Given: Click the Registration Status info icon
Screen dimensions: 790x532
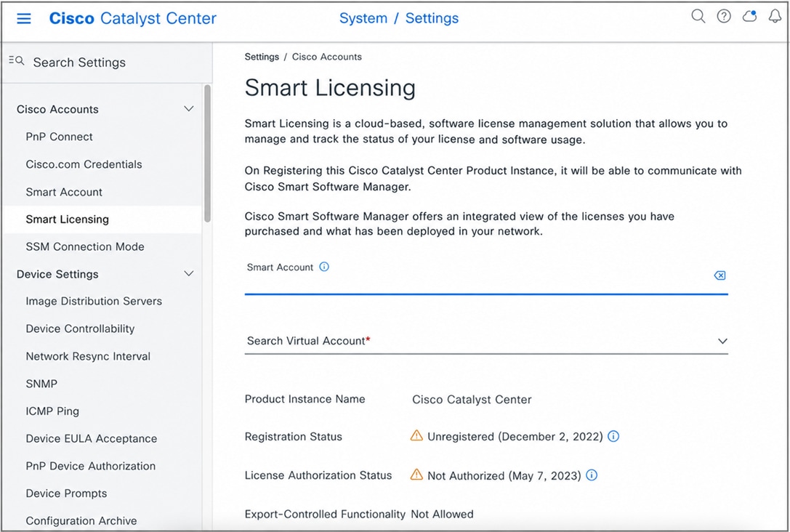Looking at the screenshot, I should tap(613, 436).
